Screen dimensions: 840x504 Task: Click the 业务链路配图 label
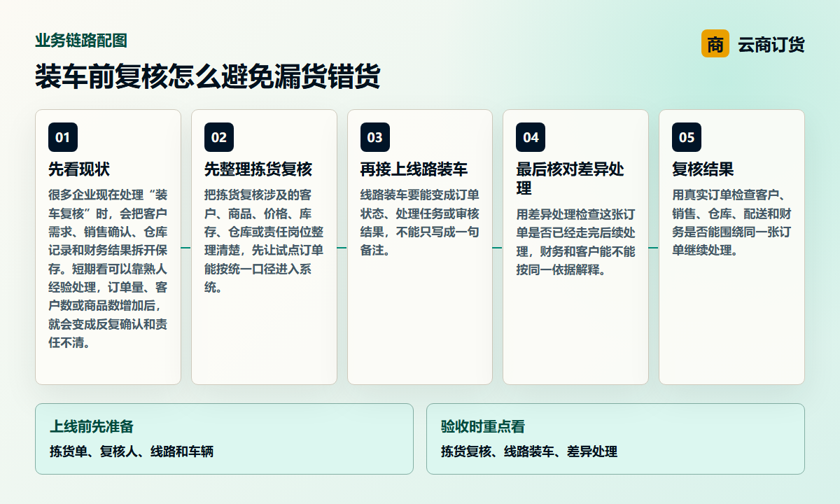coord(81,41)
